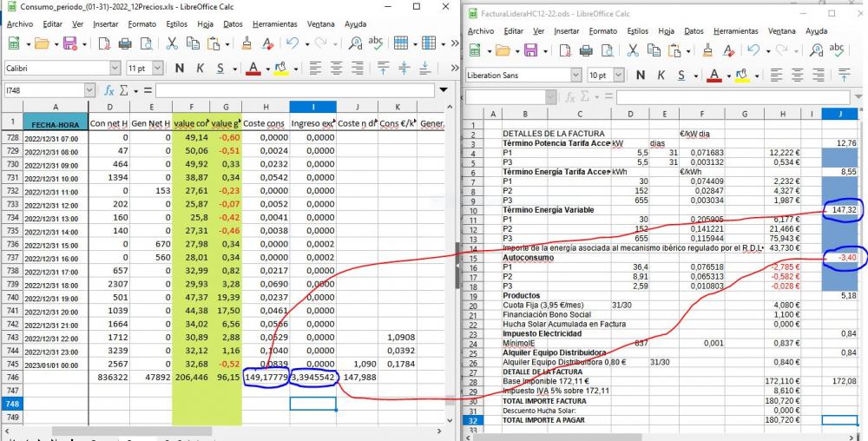Image resolution: width=868 pixels, height=441 pixels.
Task: Open the Datos menu in the Consumo window
Action: pos(233,24)
